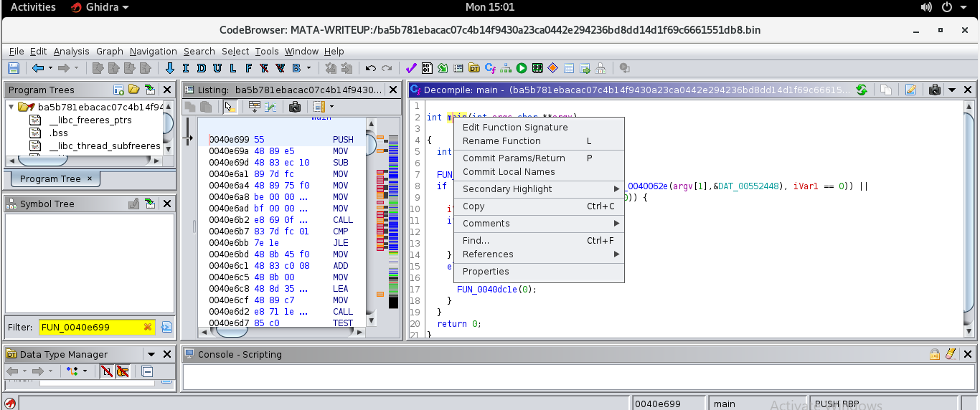Select the .bss tree entry

click(x=59, y=133)
